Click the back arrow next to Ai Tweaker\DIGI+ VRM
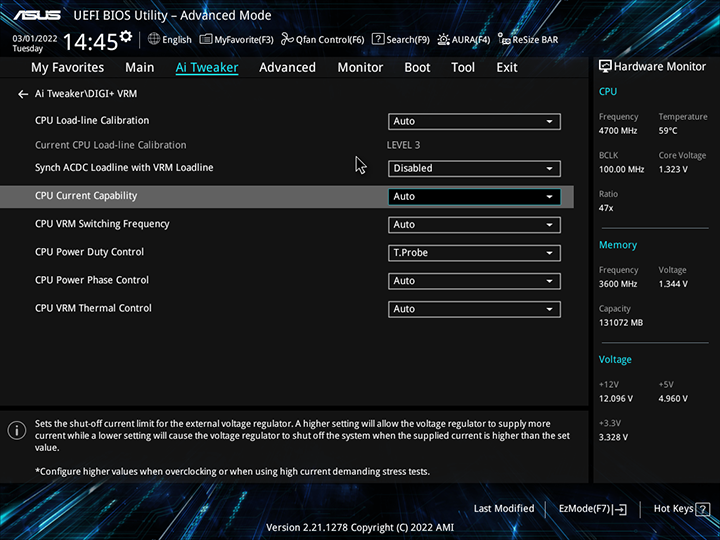Image resolution: width=720 pixels, height=540 pixels. [23, 94]
